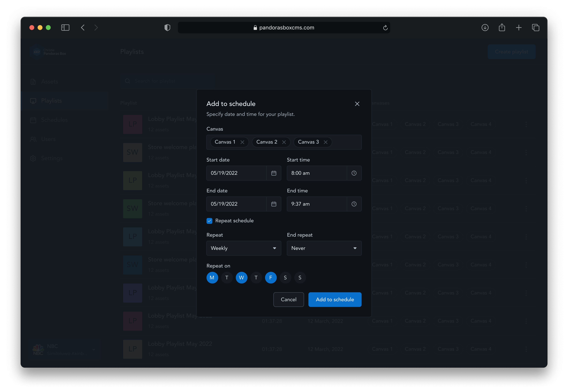Screen dimensions: 568x392
Task: Click the Safari reload page icon
Action: (x=385, y=28)
